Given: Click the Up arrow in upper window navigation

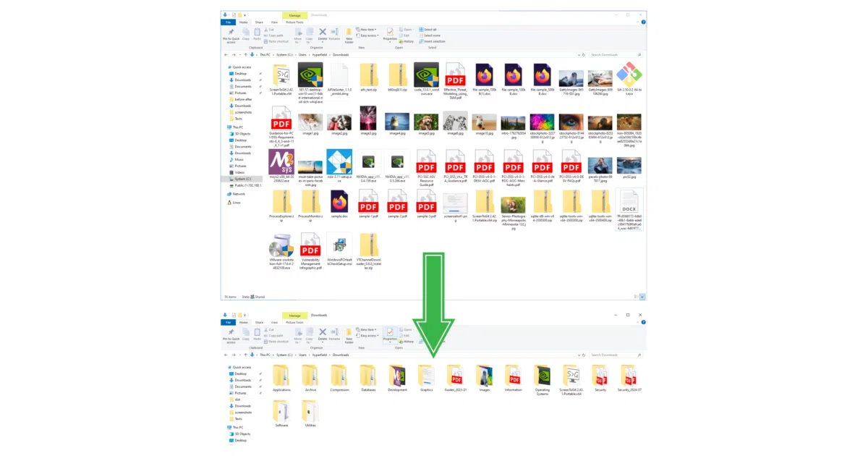Looking at the screenshot, I should tap(245, 55).
